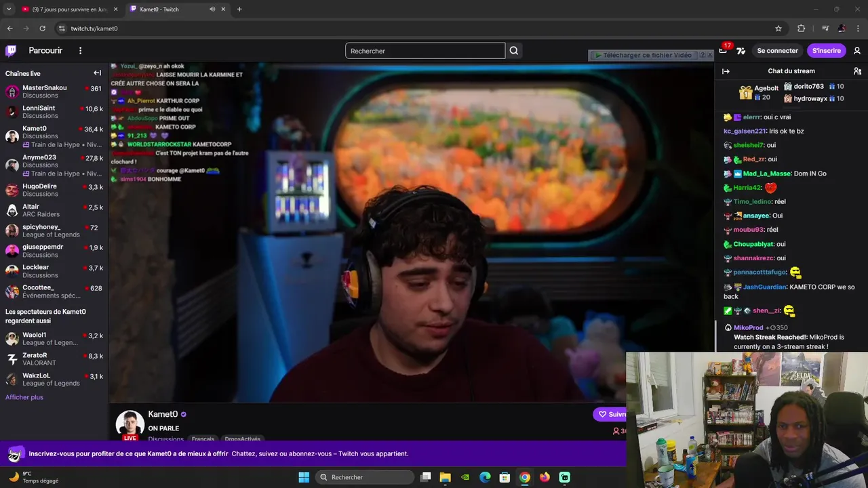Open the bits icon next to Se connecter
Screen dimensions: 868x488
(x=741, y=51)
